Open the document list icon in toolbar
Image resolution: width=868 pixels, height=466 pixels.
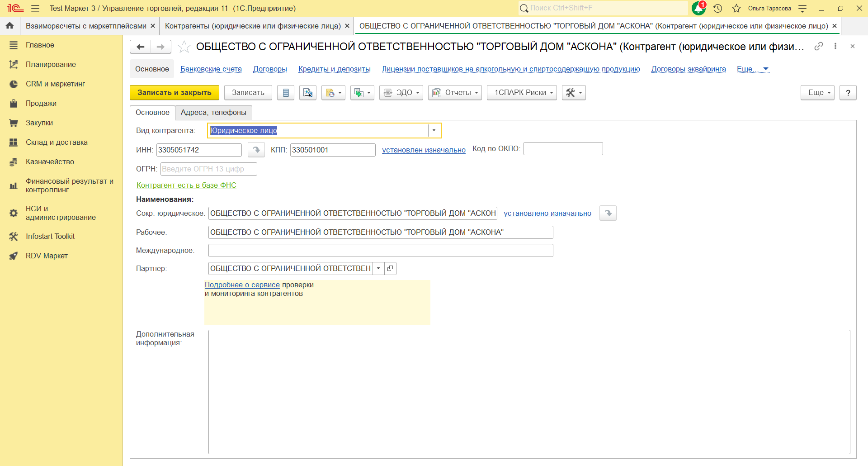tap(286, 93)
